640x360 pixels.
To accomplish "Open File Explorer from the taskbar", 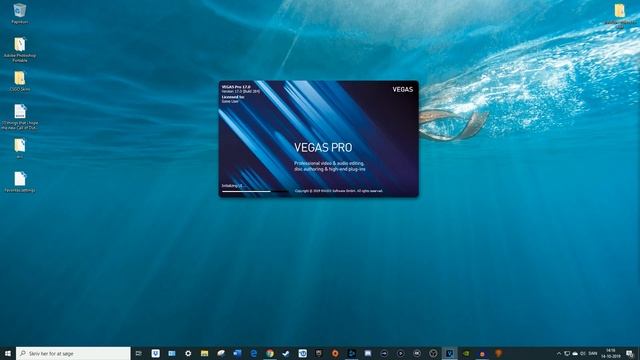I will click(x=204, y=353).
